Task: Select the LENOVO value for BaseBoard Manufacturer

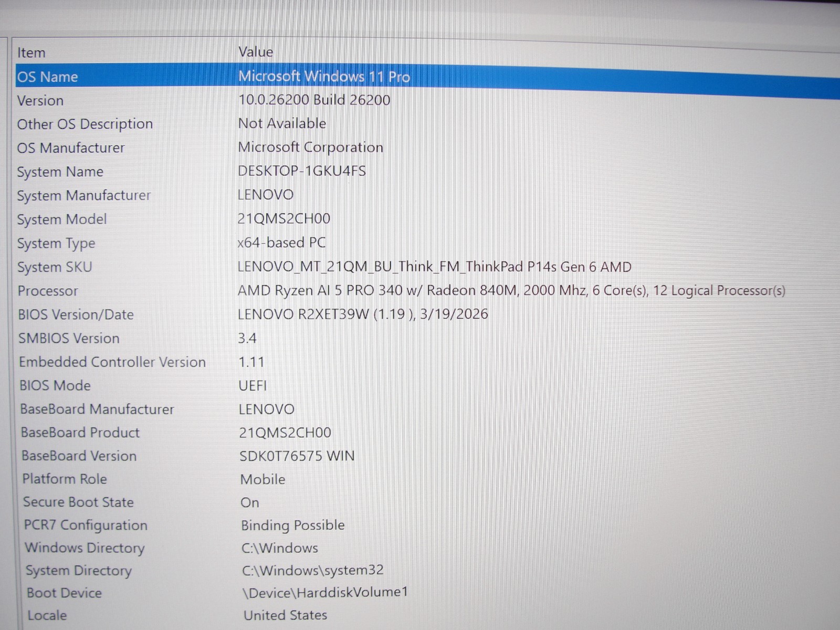Action: 267,409
